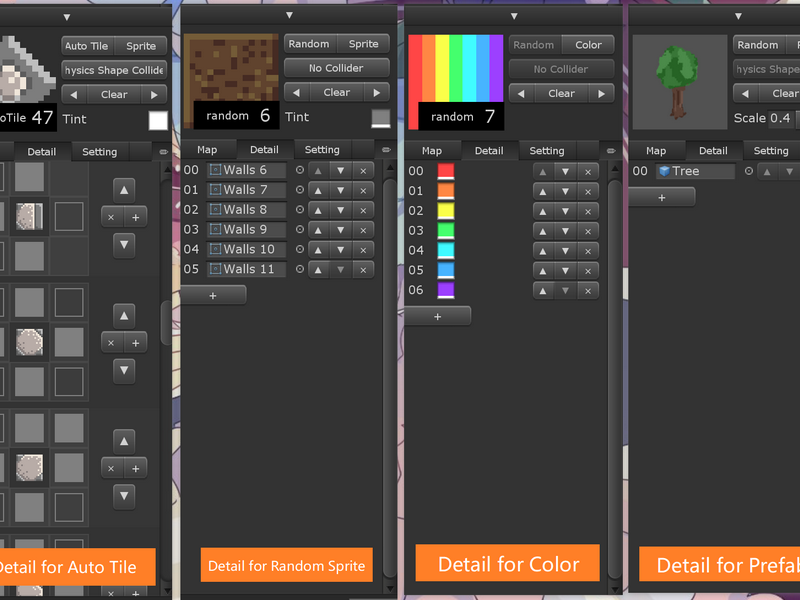Viewport: 800px width, 600px height.
Task: Move Walls 6 row down
Action: 340,170
